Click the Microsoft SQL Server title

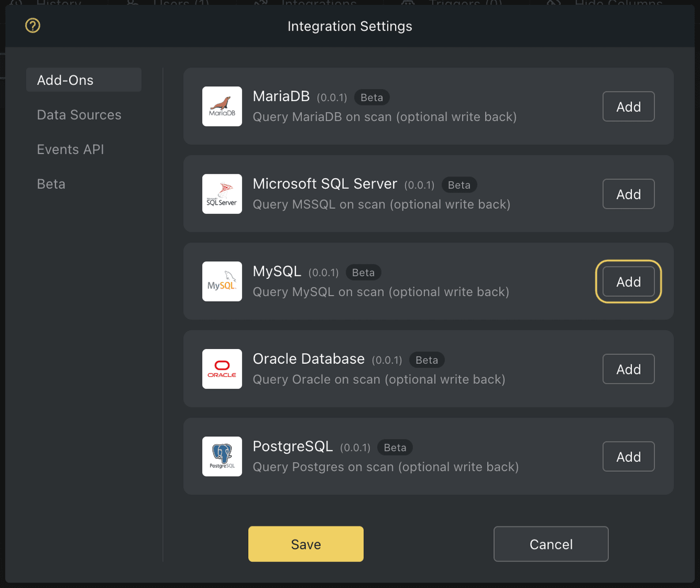click(x=325, y=184)
